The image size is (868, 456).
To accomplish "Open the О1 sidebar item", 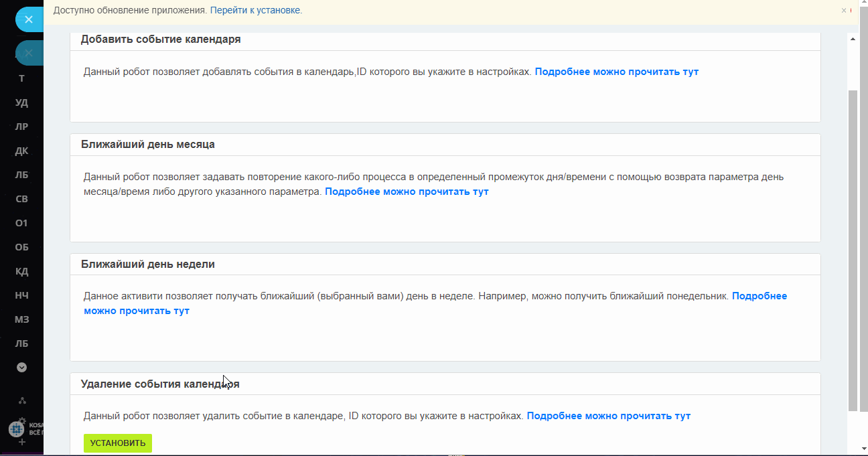I will point(21,223).
